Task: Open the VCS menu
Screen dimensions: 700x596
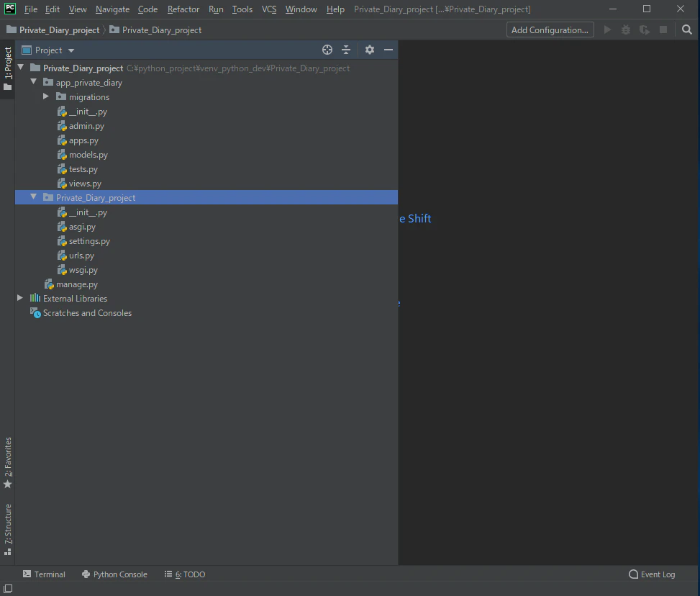Action: (269, 9)
